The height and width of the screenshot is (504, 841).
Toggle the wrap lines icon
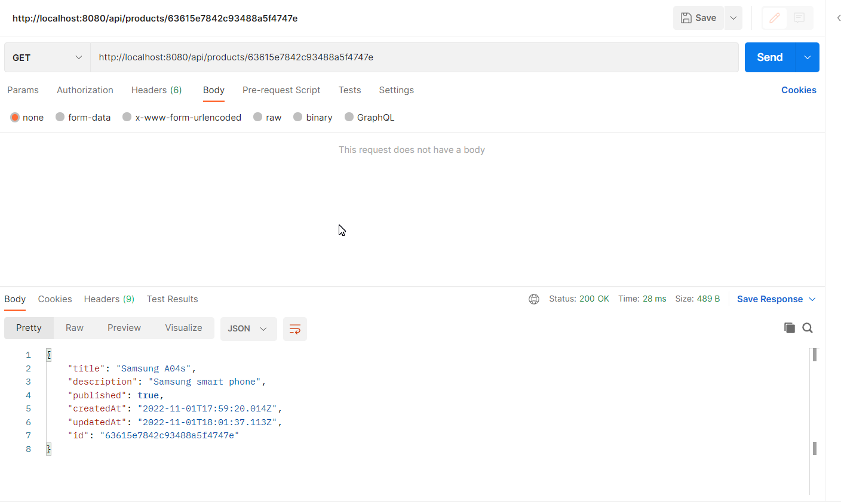pos(295,329)
